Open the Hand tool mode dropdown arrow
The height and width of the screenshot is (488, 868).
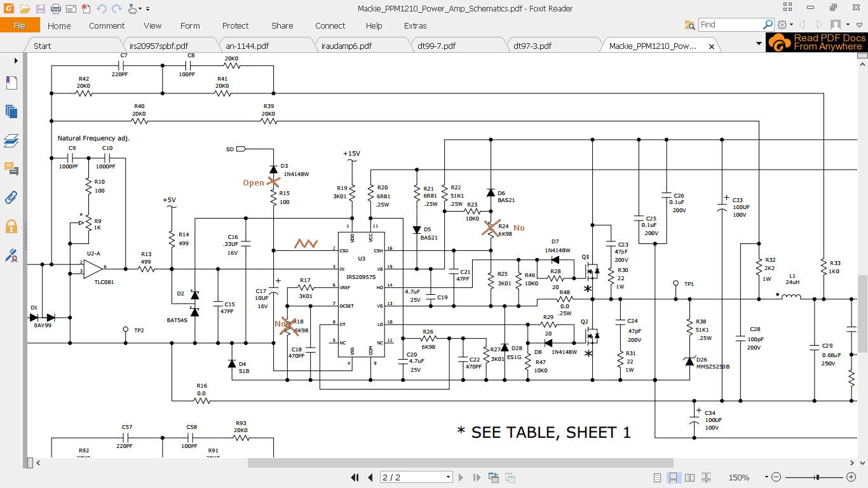[x=140, y=9]
